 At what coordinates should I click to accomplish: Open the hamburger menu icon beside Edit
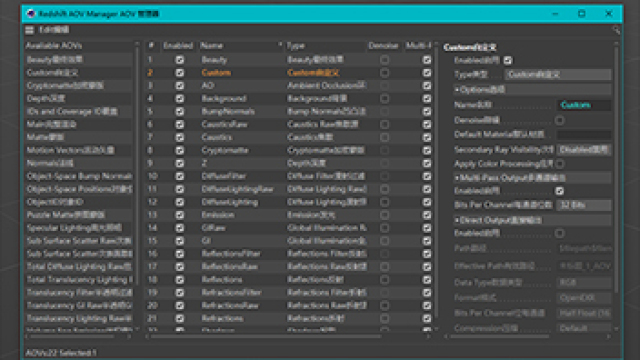pyautogui.click(x=29, y=30)
